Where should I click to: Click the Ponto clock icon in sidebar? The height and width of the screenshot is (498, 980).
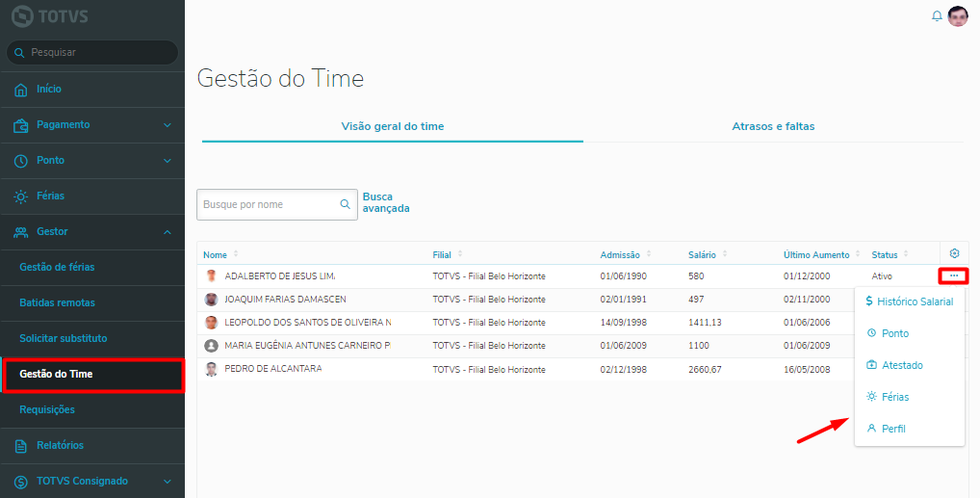coord(20,161)
